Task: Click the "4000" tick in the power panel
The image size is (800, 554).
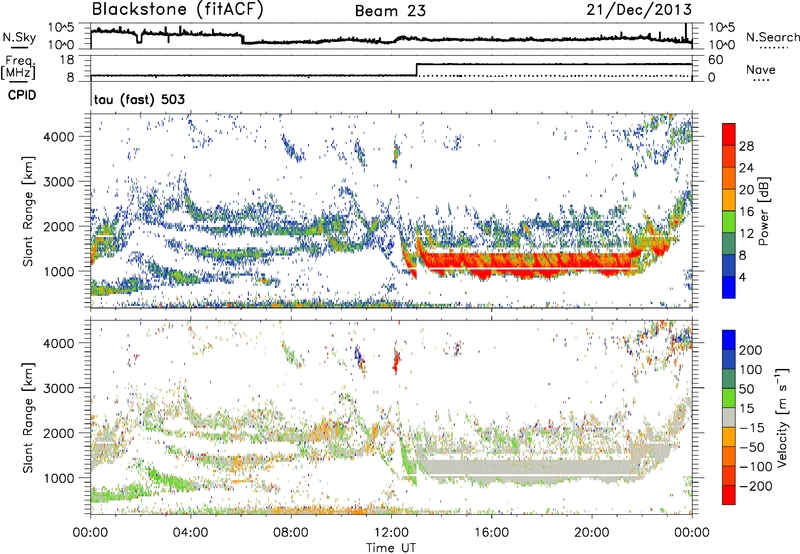Action: pyautogui.click(x=59, y=137)
